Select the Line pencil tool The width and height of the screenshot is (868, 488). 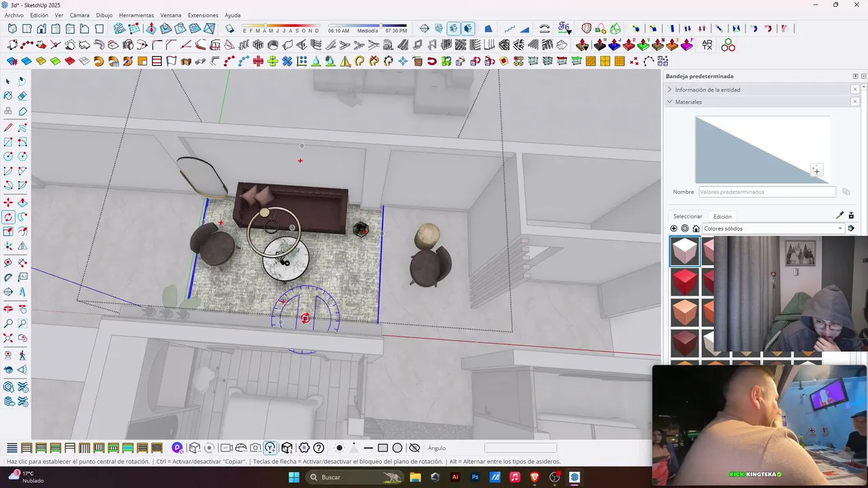[x=8, y=127]
